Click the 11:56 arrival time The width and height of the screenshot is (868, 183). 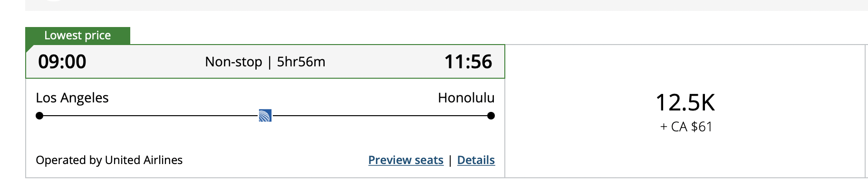[x=468, y=62]
